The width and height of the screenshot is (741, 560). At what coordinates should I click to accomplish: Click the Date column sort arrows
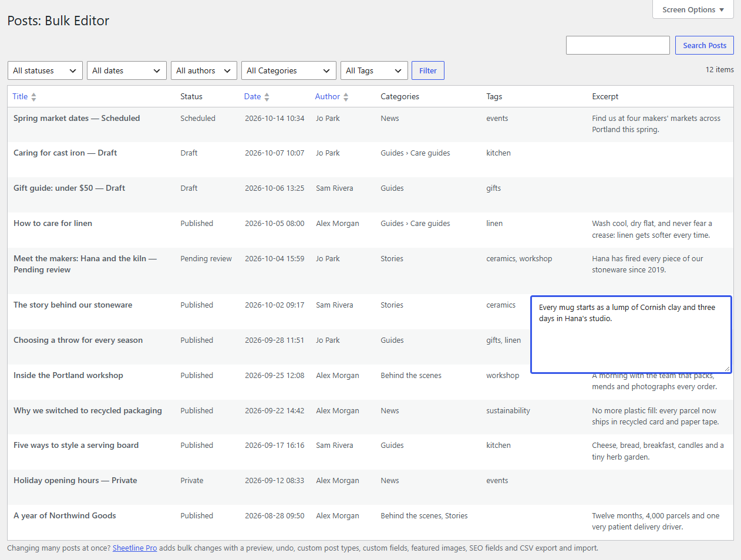[x=267, y=97]
